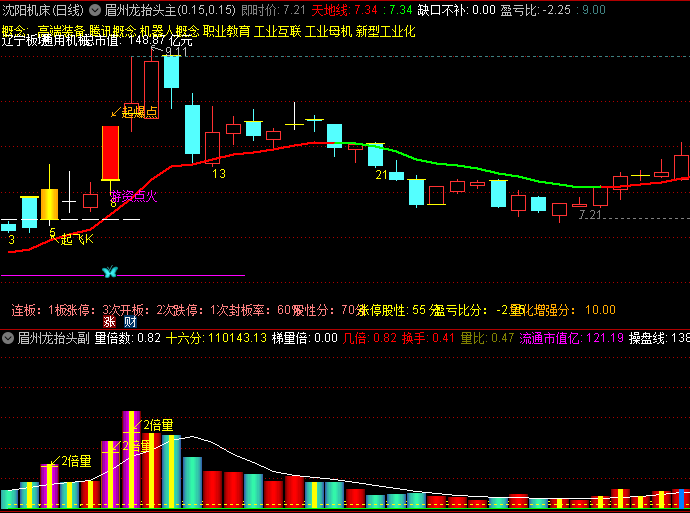Click the 换手: 0.41 readout
This screenshot has width=690, height=513.
pyautogui.click(x=428, y=338)
